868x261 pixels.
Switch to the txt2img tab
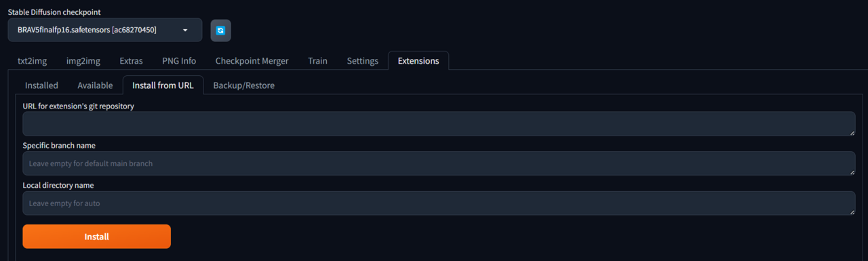tap(32, 61)
